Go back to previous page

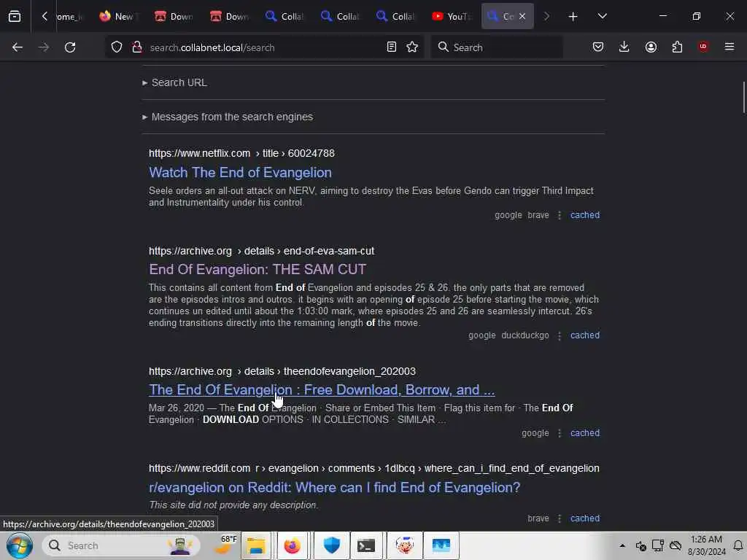18,47
